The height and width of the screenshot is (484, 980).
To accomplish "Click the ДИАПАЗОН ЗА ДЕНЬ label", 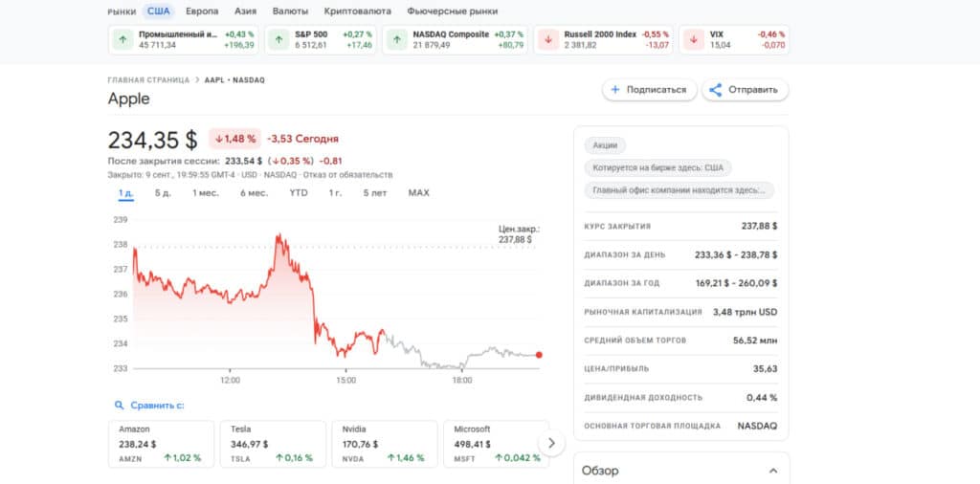I will (x=625, y=254).
